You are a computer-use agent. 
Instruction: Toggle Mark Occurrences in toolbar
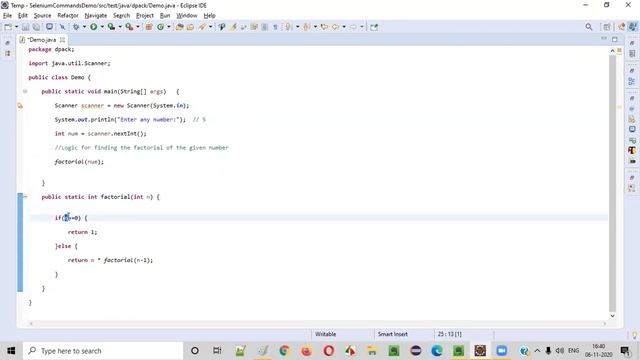pos(233,27)
